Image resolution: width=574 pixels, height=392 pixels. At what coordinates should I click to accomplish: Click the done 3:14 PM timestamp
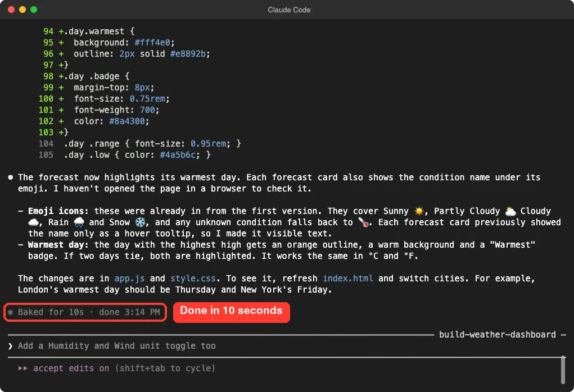point(130,312)
